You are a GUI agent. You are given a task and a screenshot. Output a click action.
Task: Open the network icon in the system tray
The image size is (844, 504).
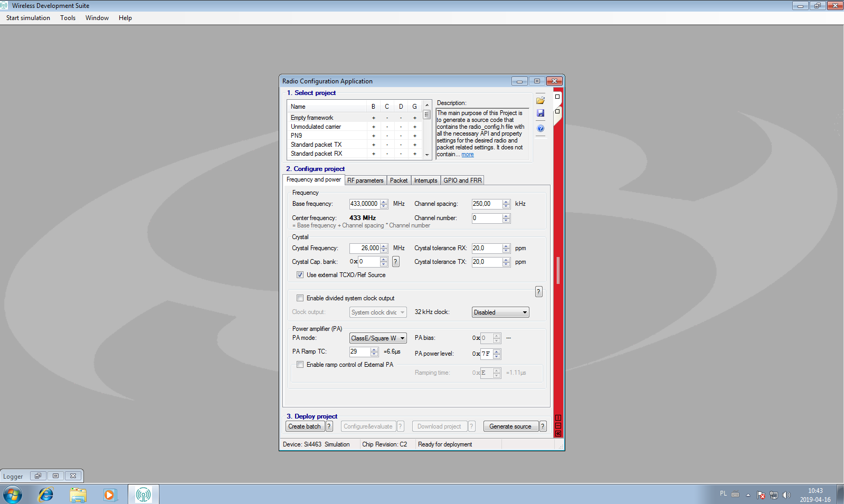pyautogui.click(x=774, y=495)
